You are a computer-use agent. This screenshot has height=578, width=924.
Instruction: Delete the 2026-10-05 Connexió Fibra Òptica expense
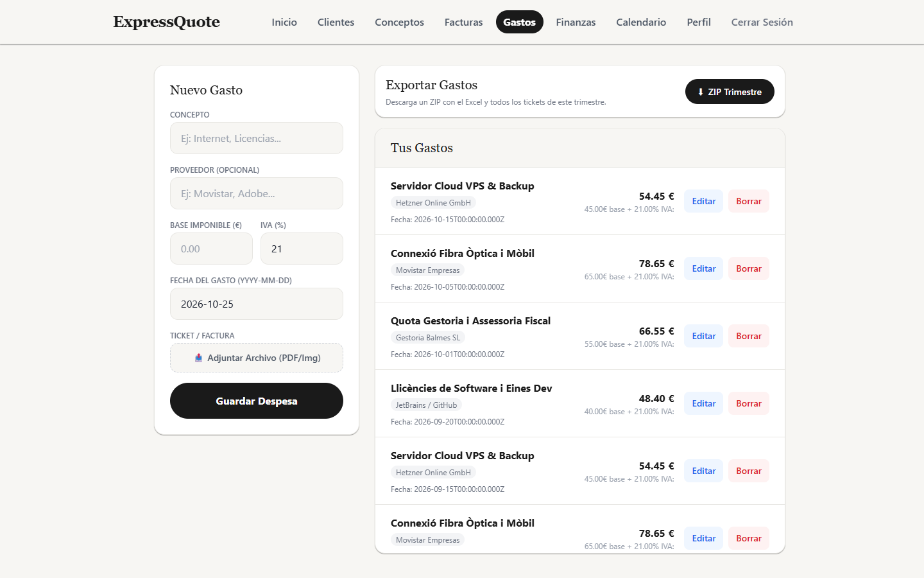749,268
